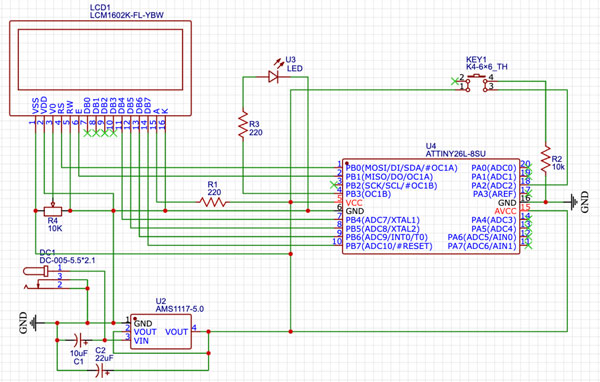The width and height of the screenshot is (600, 382).
Task: Click the LCM1602K-FL-YBW part name
Action: point(127,15)
